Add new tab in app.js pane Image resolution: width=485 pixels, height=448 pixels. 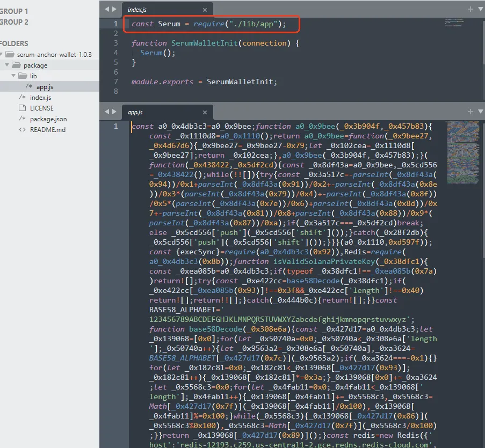(x=470, y=112)
